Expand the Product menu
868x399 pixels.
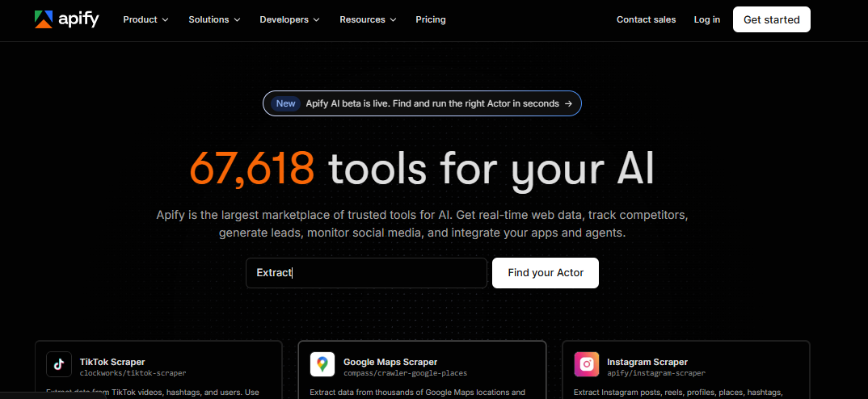145,19
